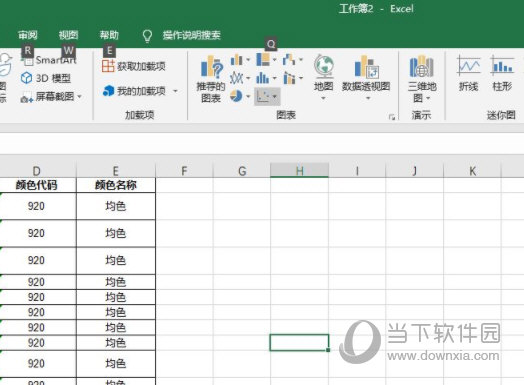Select column H header

299,171
